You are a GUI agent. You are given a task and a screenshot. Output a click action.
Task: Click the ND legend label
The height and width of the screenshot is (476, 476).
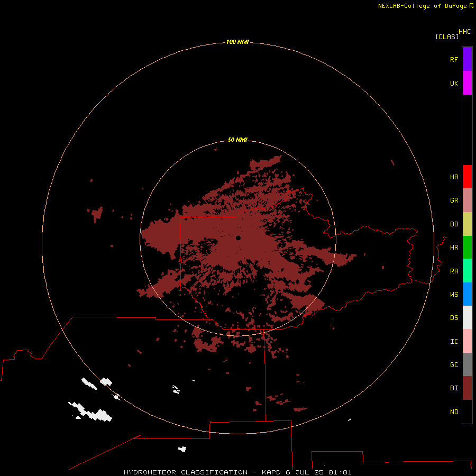pyautogui.click(x=454, y=412)
